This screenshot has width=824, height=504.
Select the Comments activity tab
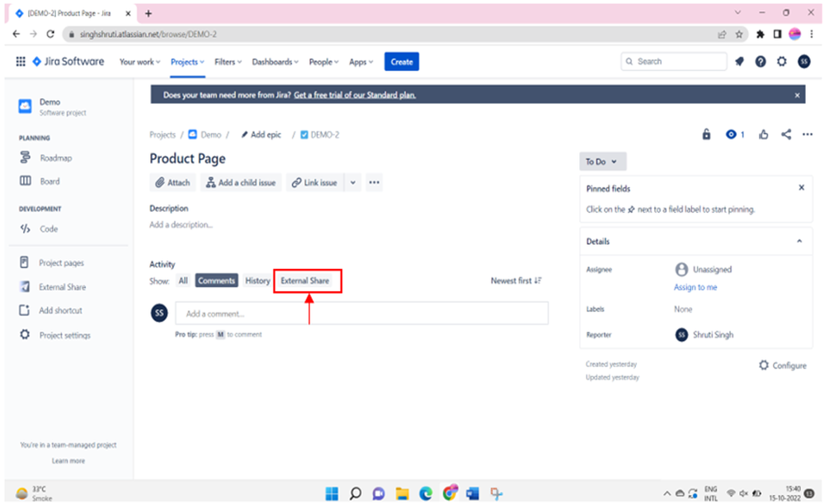(216, 280)
